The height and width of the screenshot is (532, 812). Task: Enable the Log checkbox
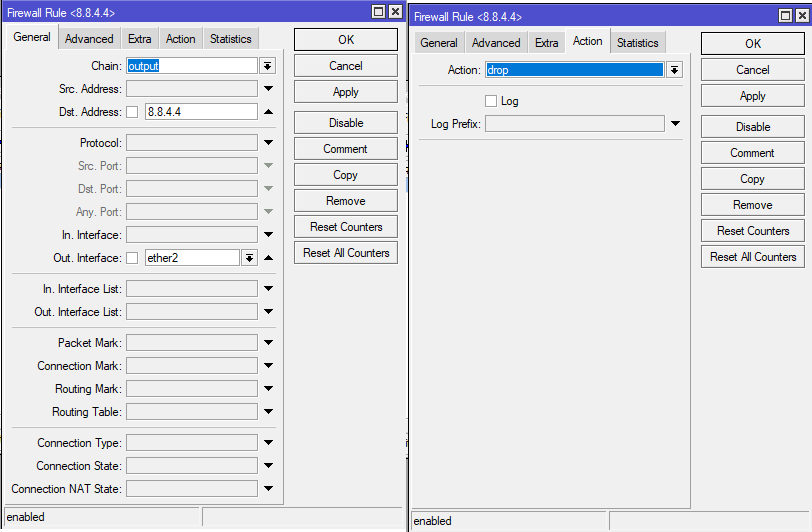(x=491, y=101)
